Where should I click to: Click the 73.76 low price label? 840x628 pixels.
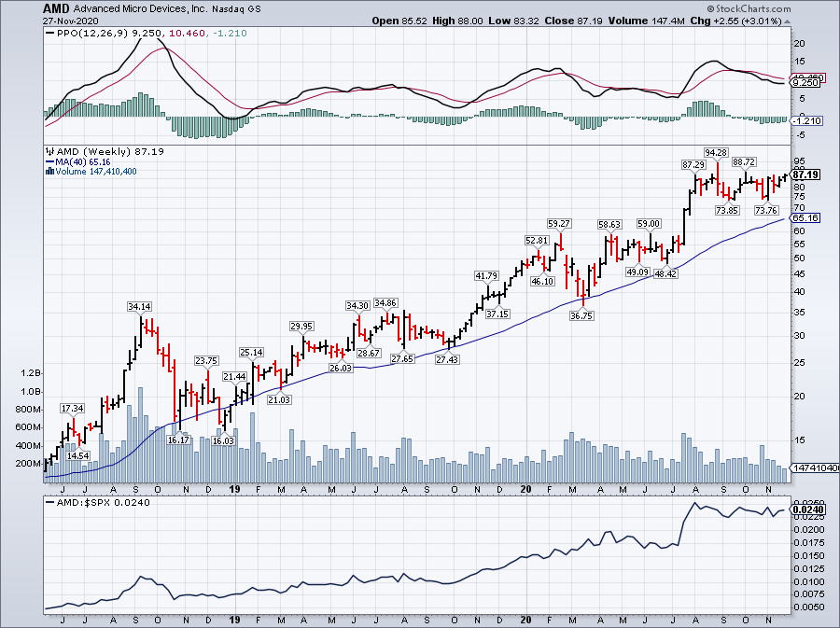(x=765, y=210)
